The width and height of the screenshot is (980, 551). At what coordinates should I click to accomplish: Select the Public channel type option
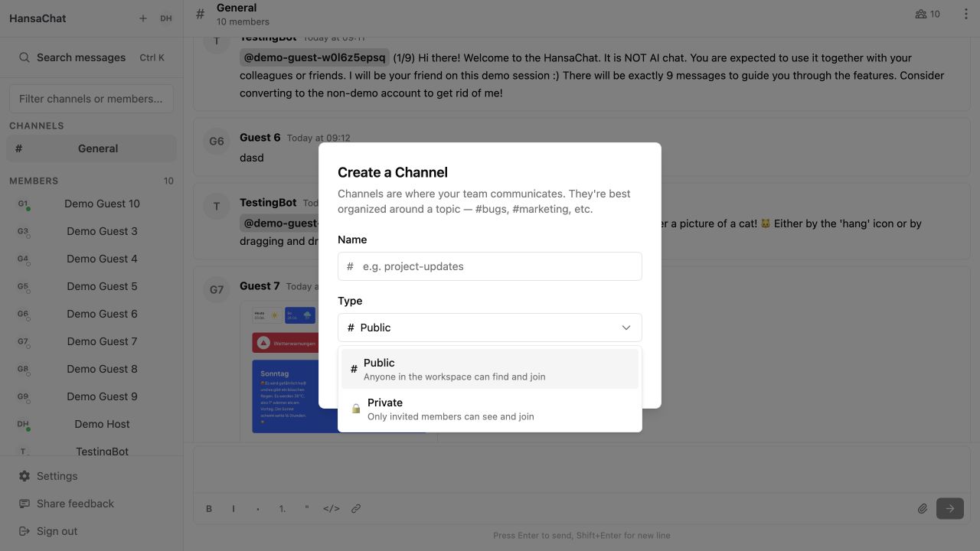(490, 369)
